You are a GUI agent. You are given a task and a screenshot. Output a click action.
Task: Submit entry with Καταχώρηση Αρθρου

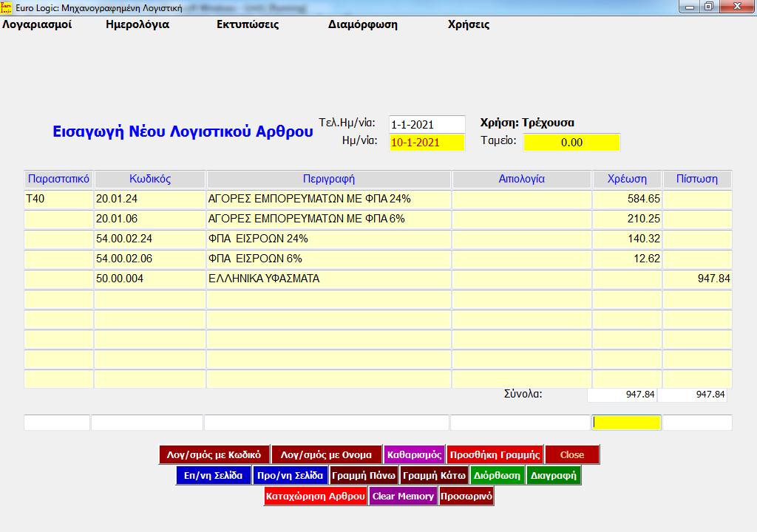pos(316,496)
